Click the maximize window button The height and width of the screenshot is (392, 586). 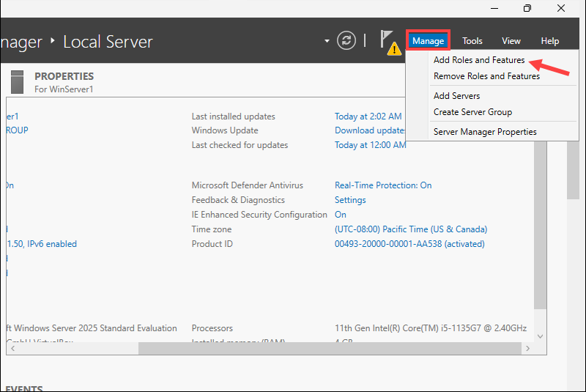coord(527,8)
